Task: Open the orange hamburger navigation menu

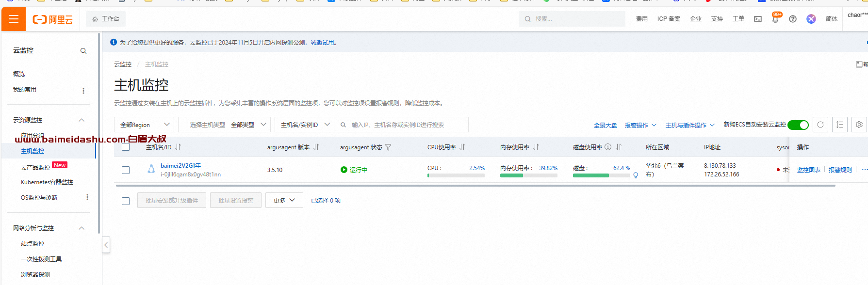Action: click(x=14, y=19)
